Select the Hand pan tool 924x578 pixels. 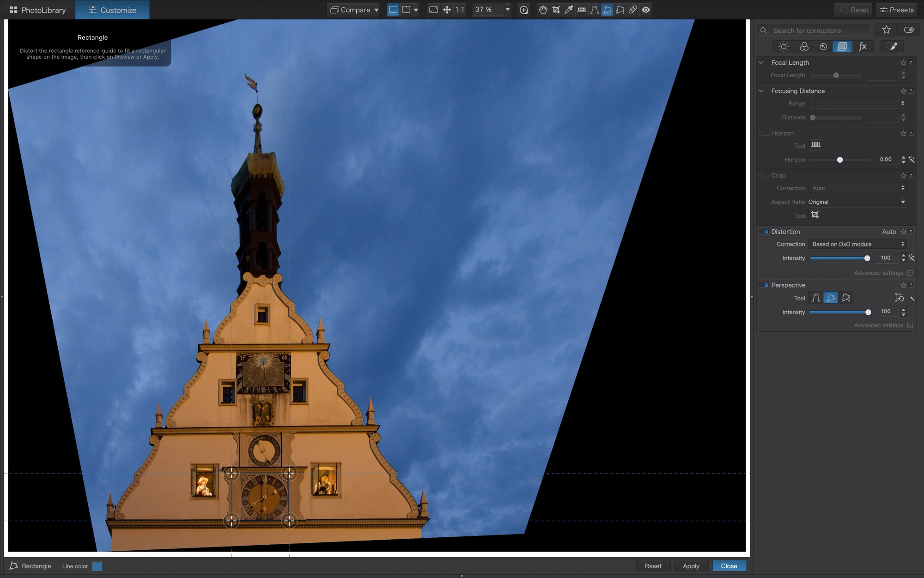[543, 10]
